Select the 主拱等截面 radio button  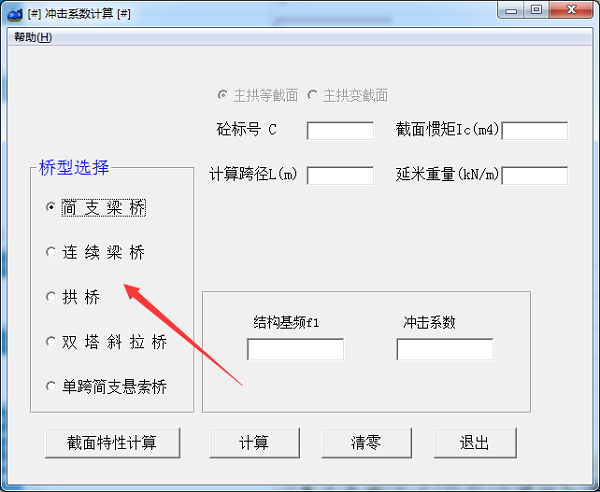[258, 95]
